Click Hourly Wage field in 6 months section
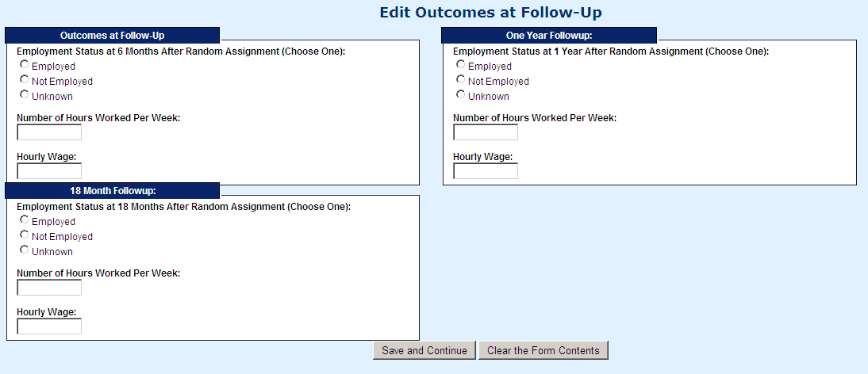This screenshot has height=374, width=868. [x=49, y=171]
